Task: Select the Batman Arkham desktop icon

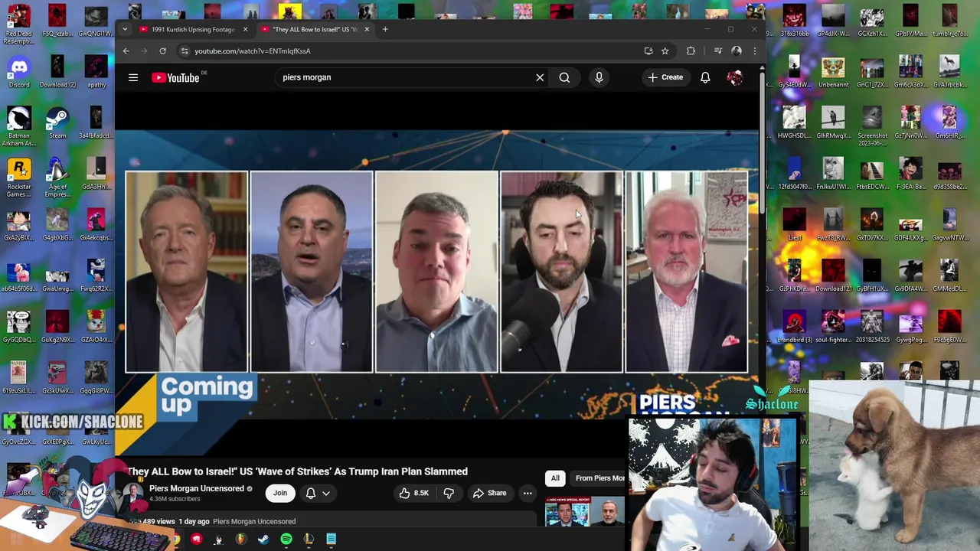Action: click(19, 126)
